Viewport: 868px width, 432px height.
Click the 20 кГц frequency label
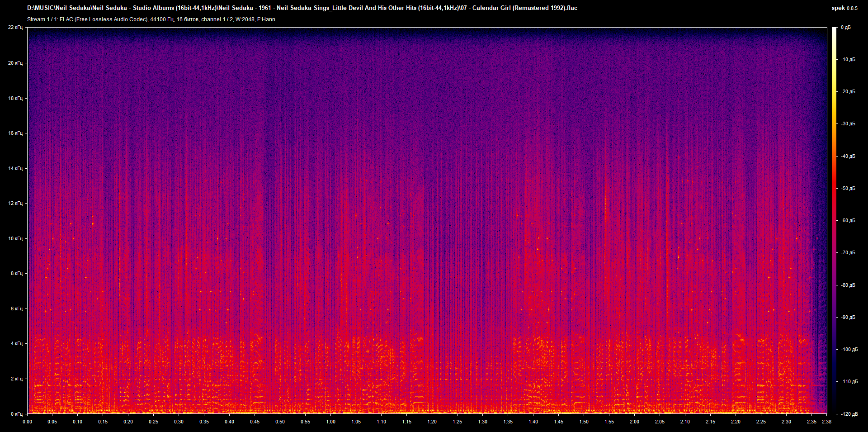click(x=15, y=63)
